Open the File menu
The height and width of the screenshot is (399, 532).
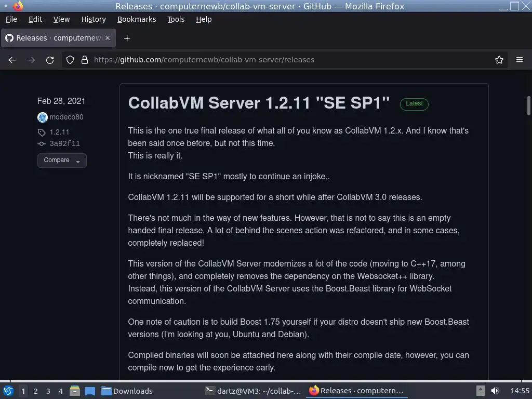(x=11, y=19)
